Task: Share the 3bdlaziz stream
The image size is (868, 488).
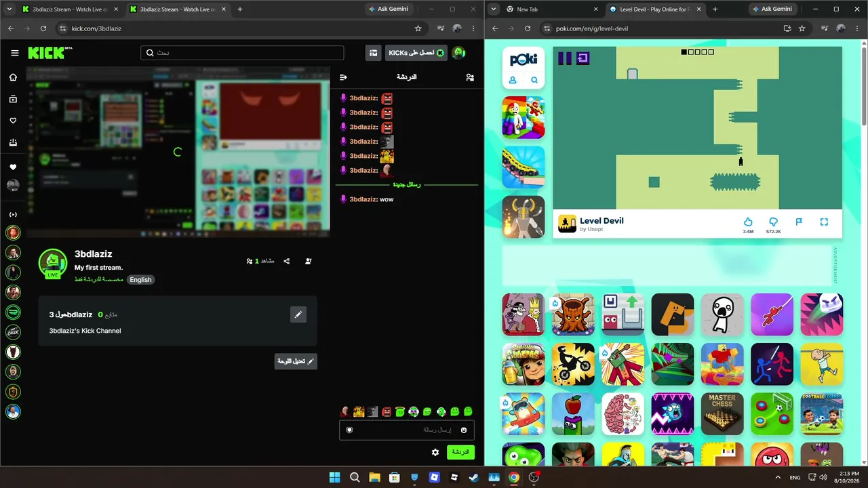Action: pos(287,261)
